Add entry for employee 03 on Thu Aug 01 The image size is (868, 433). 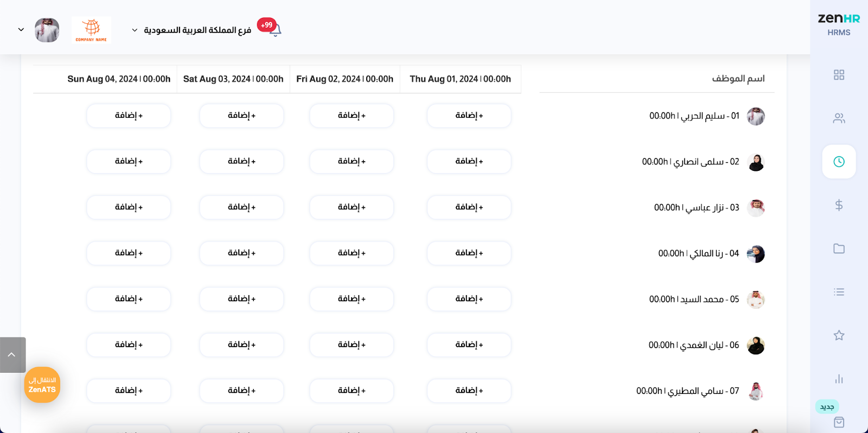(x=469, y=207)
